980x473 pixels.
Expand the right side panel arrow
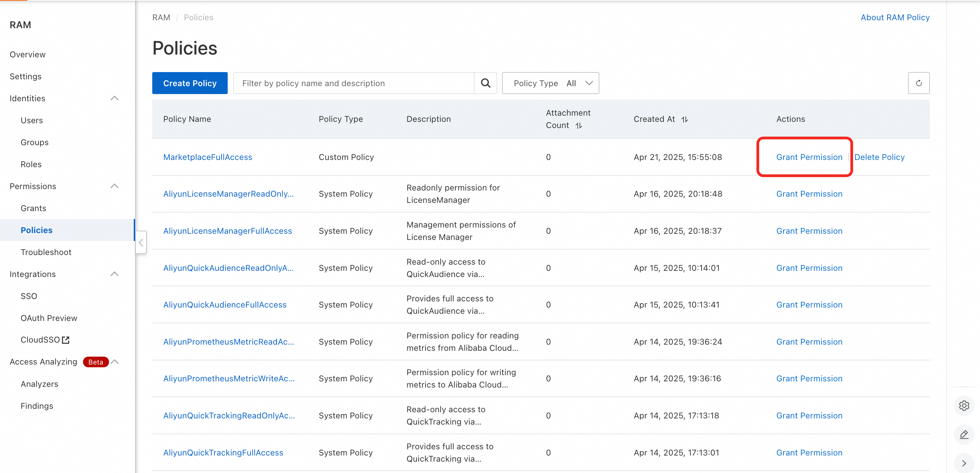pos(964,463)
